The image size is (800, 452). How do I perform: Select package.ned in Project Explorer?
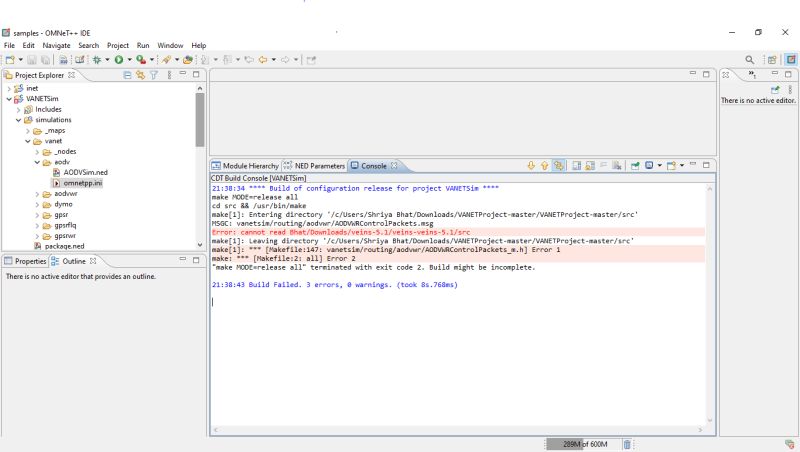[59, 246]
